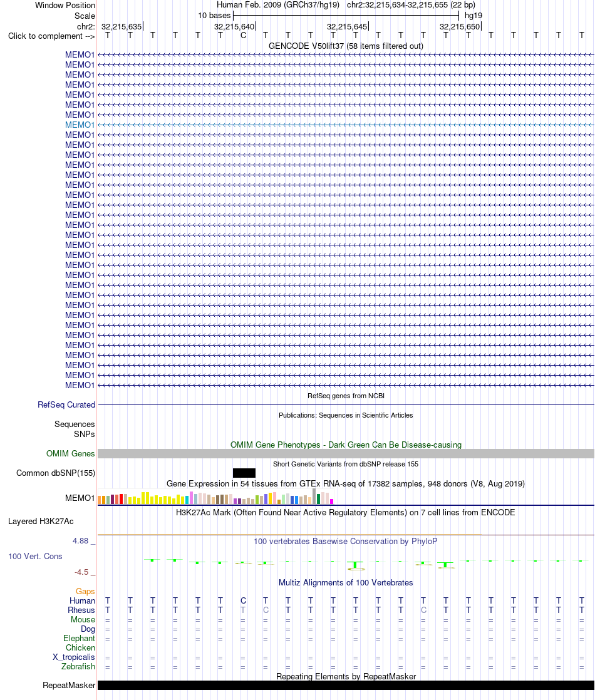Image resolution: width=595 pixels, height=700 pixels.
Task: Click the magenta bar ending the GTEx chart
Action: [331, 502]
